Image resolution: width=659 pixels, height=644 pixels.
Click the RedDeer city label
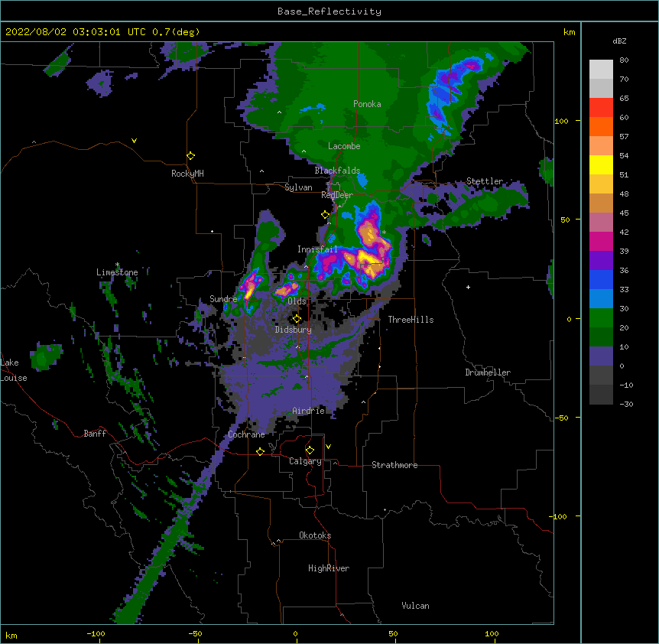coord(337,195)
